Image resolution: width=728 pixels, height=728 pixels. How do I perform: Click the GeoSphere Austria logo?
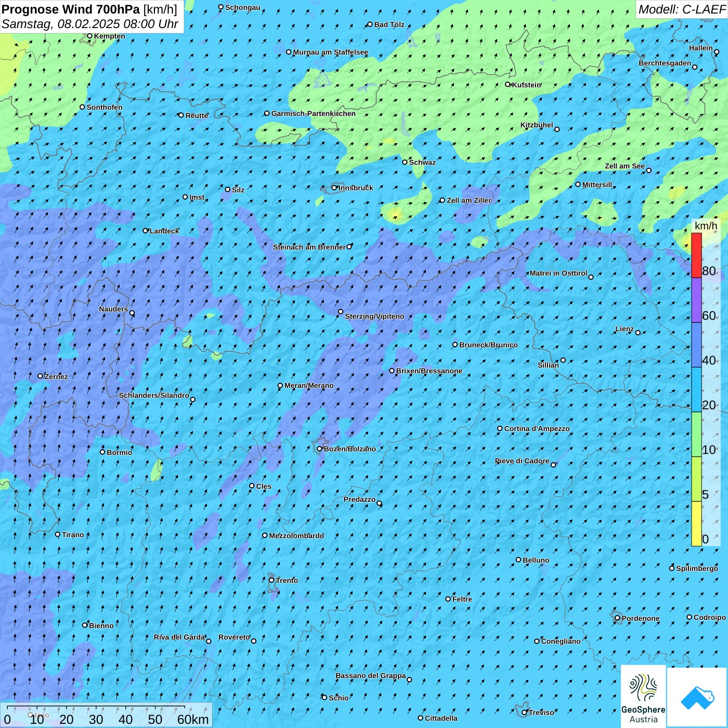pyautogui.click(x=643, y=696)
